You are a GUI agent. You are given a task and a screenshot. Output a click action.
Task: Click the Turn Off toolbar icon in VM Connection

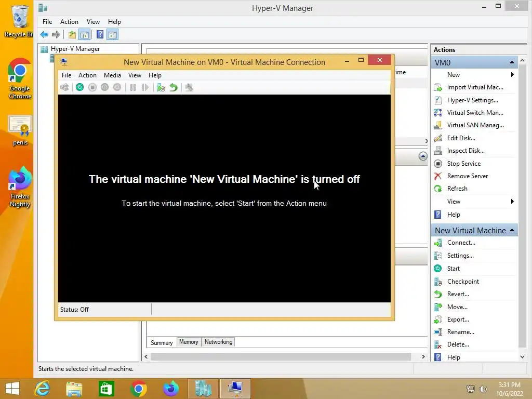pyautogui.click(x=92, y=87)
